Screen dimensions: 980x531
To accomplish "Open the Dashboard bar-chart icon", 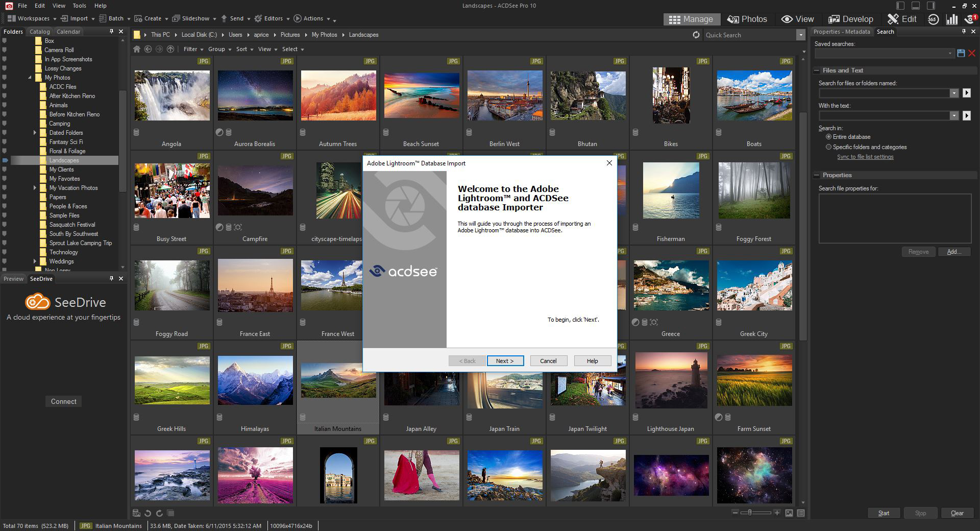I will click(952, 19).
